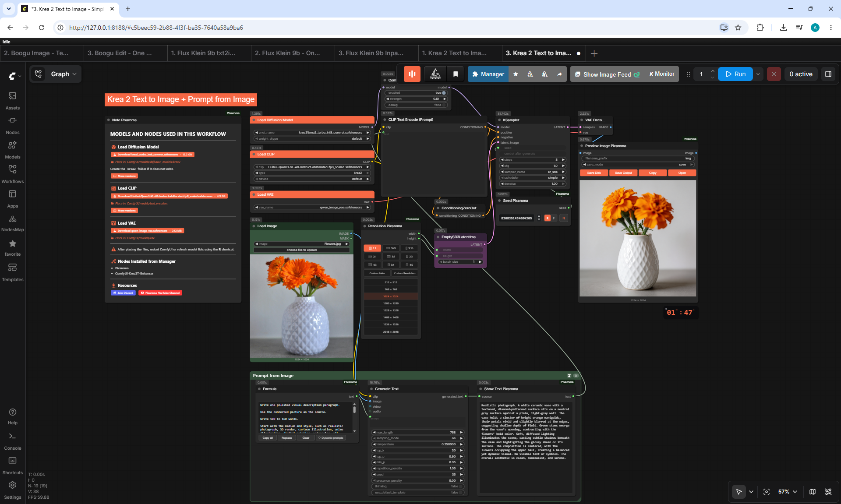The height and width of the screenshot is (504, 841).
Task: Open the select-mode dropdown chevron in bottom bar
Action: [751, 492]
